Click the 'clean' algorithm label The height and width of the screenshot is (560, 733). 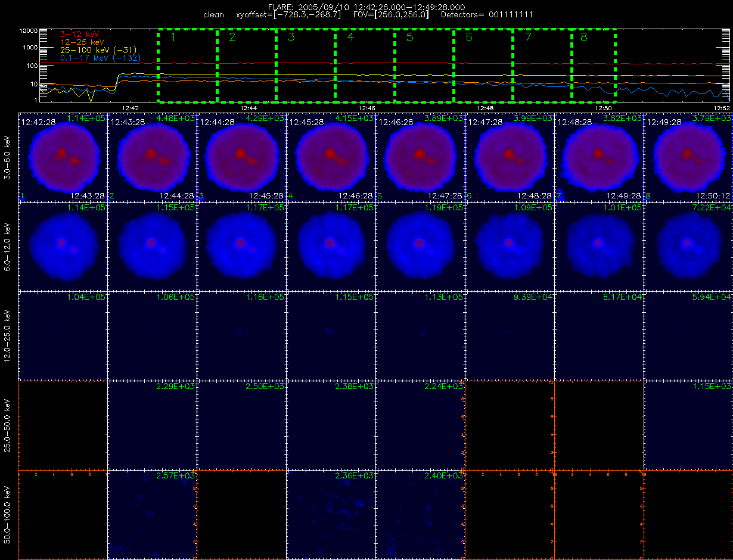pos(213,14)
